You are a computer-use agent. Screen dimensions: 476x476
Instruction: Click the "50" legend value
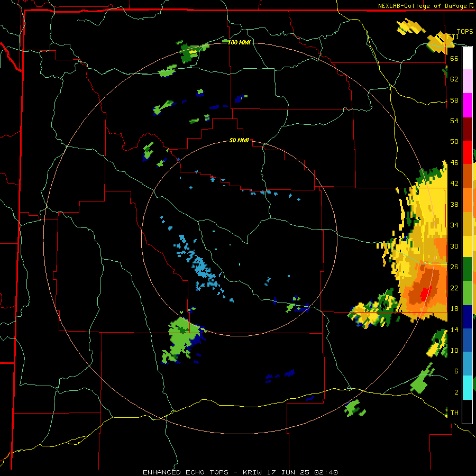tap(454, 141)
